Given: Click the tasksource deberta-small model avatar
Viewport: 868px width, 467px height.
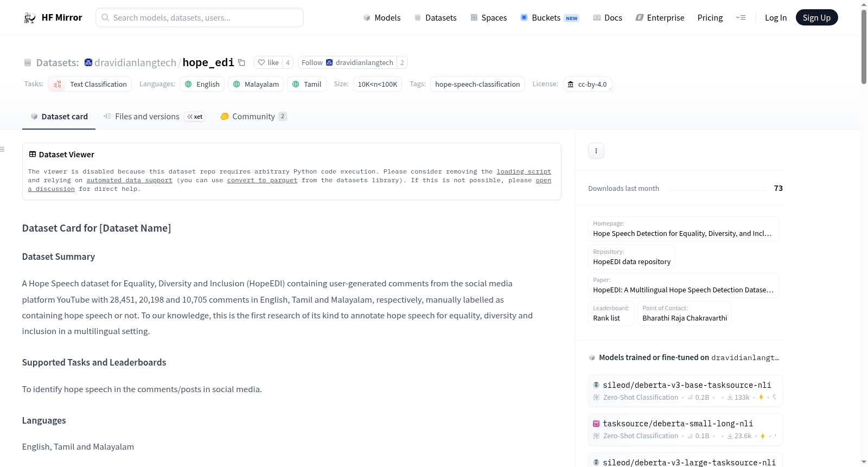Looking at the screenshot, I should [x=596, y=424].
